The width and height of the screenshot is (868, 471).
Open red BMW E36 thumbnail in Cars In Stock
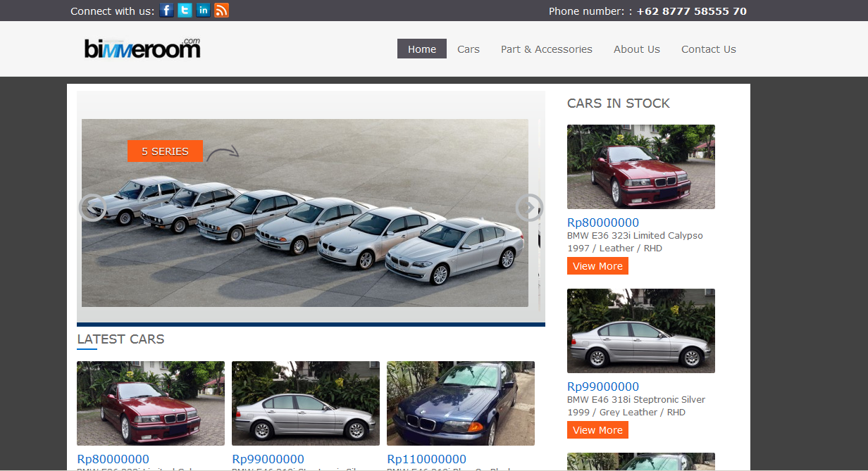(x=640, y=167)
